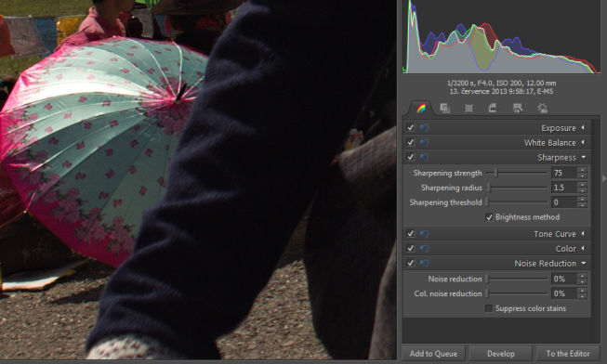Disable the Noise Reduction section checkbox

tap(410, 263)
